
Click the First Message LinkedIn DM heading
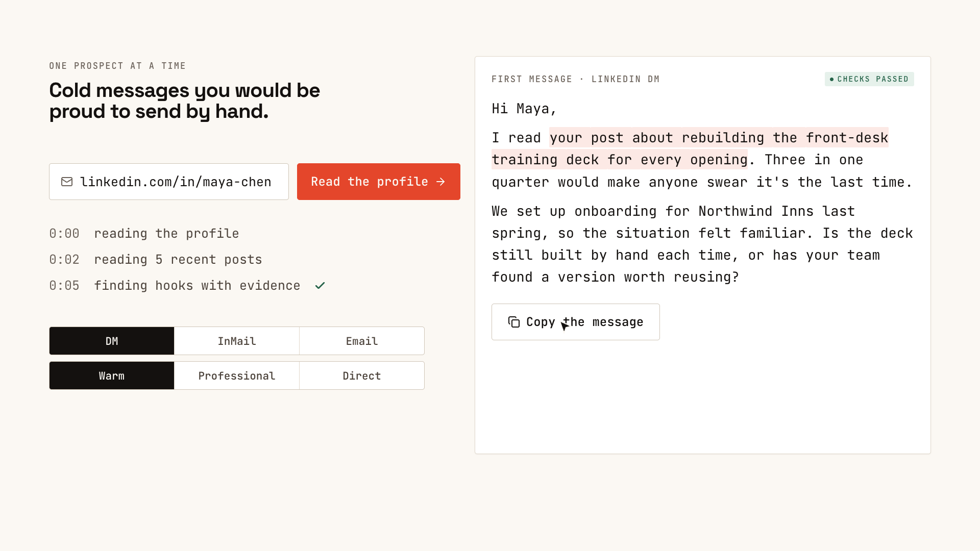click(576, 79)
